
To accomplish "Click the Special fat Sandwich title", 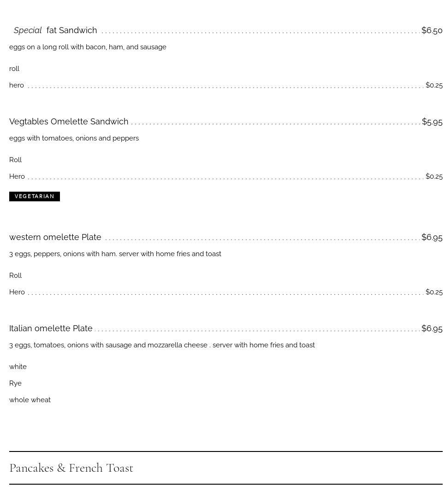I will pyautogui.click(x=55, y=30).
